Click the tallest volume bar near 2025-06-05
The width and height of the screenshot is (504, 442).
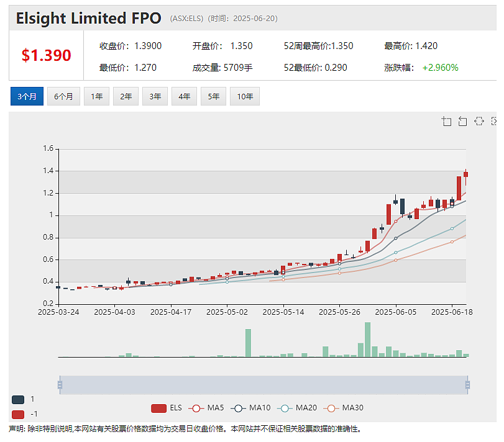pos(367,340)
